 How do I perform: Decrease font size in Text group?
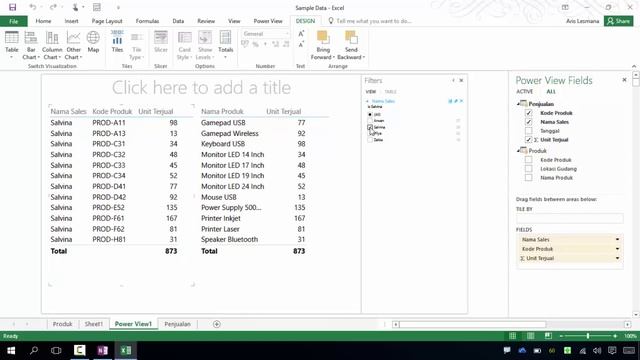click(301, 44)
